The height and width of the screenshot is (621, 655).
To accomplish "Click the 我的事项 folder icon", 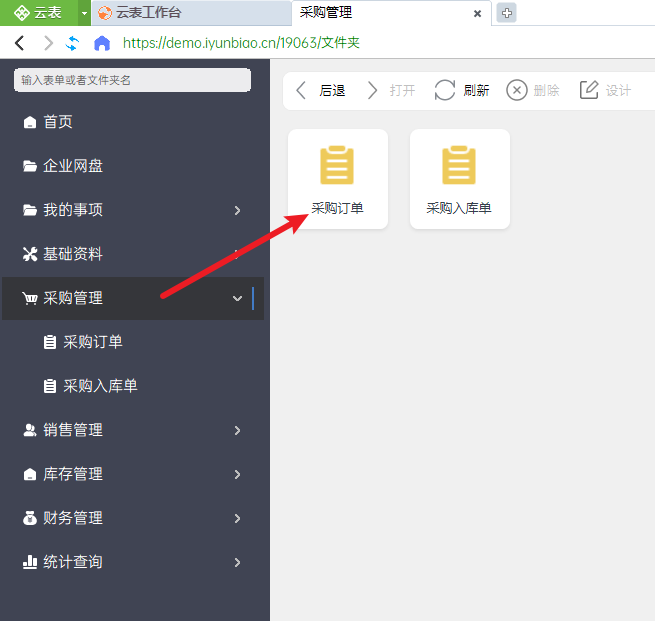I will click(30, 210).
